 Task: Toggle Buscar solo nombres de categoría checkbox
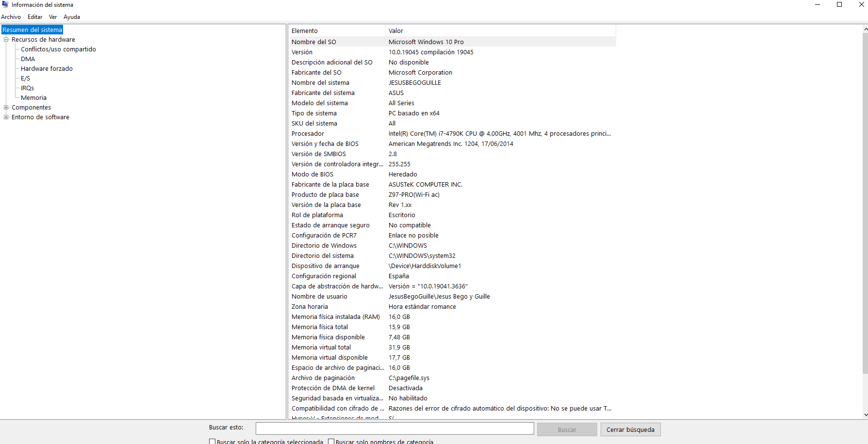(x=331, y=442)
